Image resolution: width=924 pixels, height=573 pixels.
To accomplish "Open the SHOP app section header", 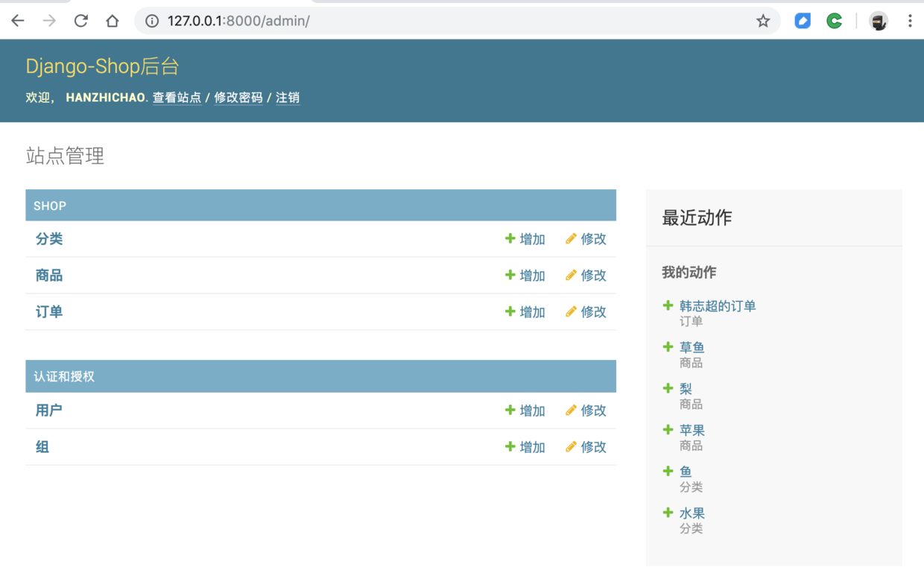I will pyautogui.click(x=50, y=206).
